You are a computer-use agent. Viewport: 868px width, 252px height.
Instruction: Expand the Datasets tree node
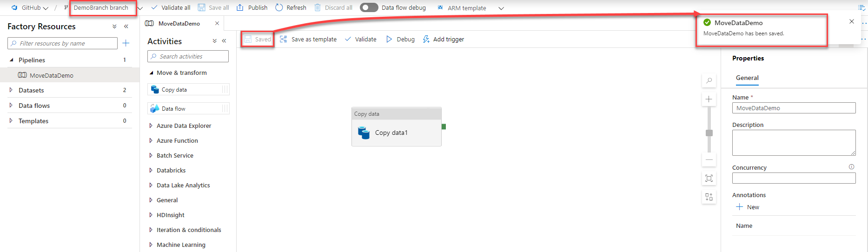click(11, 90)
